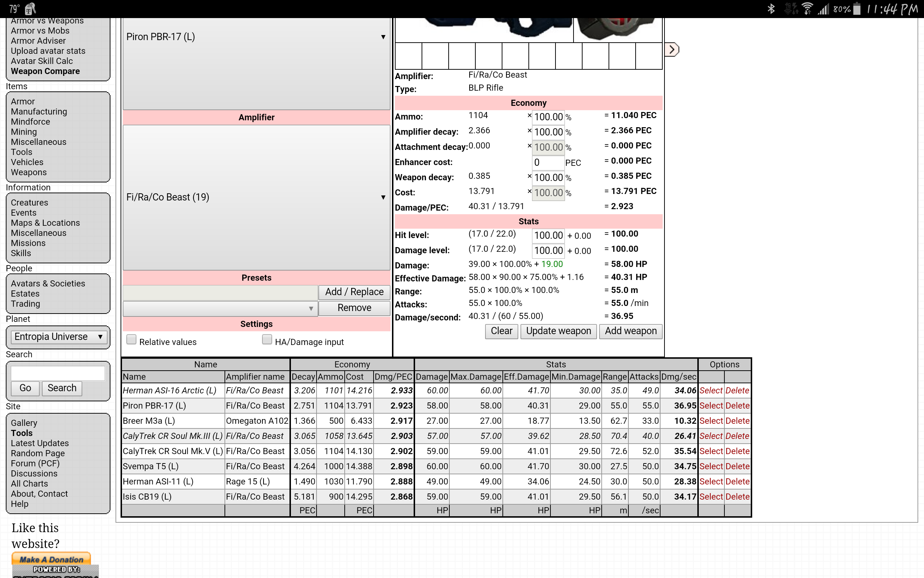Select the Svempa T5 (L) row

pyautogui.click(x=711, y=466)
